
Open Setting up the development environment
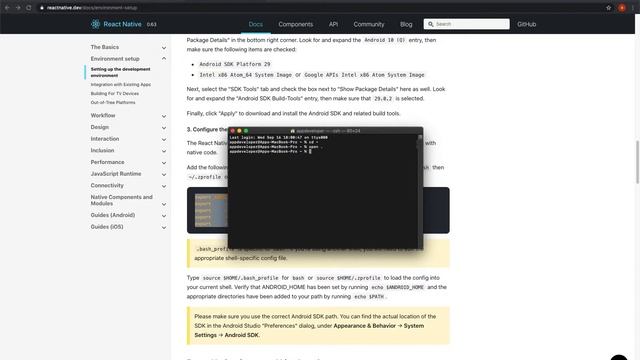[120, 72]
